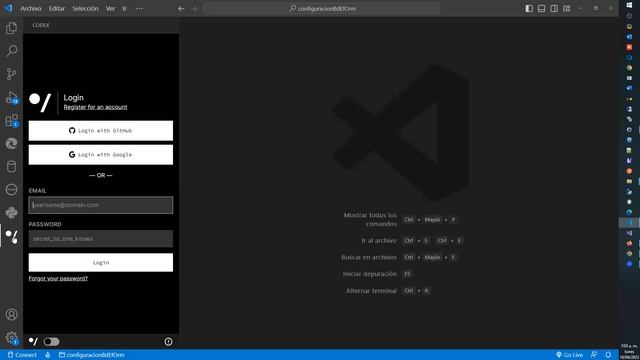Go back with the left arrow
Viewport: 640px width, 360px height.
click(x=181, y=9)
